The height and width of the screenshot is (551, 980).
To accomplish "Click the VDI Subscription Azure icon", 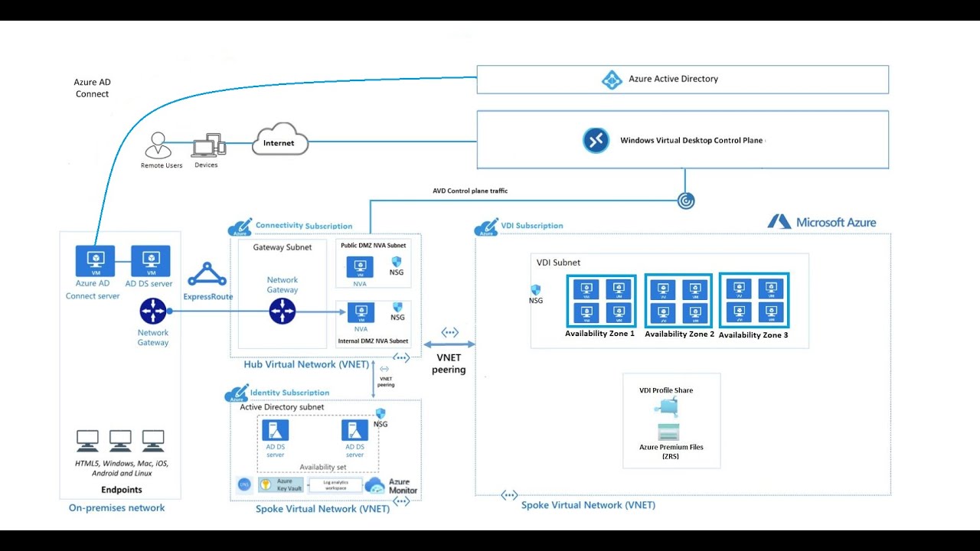I will click(x=486, y=227).
